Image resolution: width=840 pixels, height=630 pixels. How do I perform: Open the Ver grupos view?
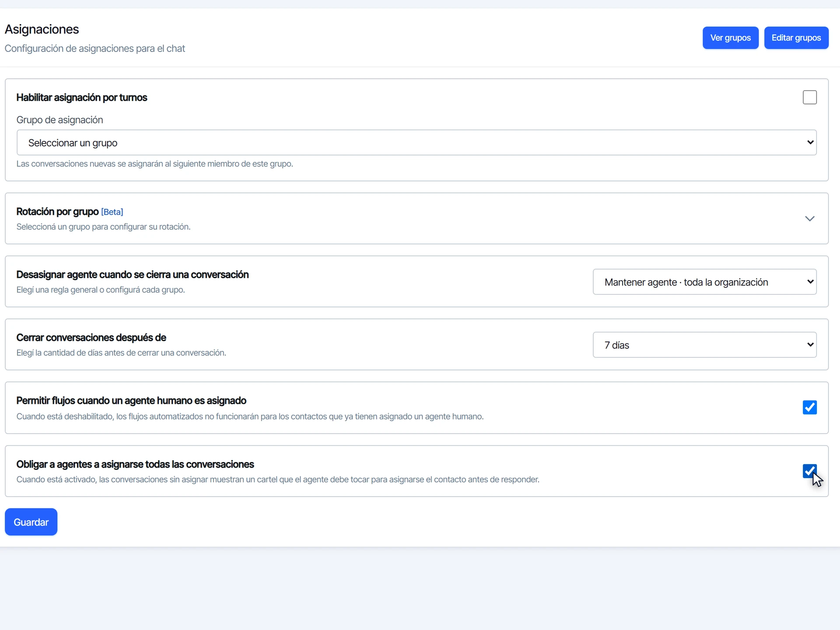[730, 38]
